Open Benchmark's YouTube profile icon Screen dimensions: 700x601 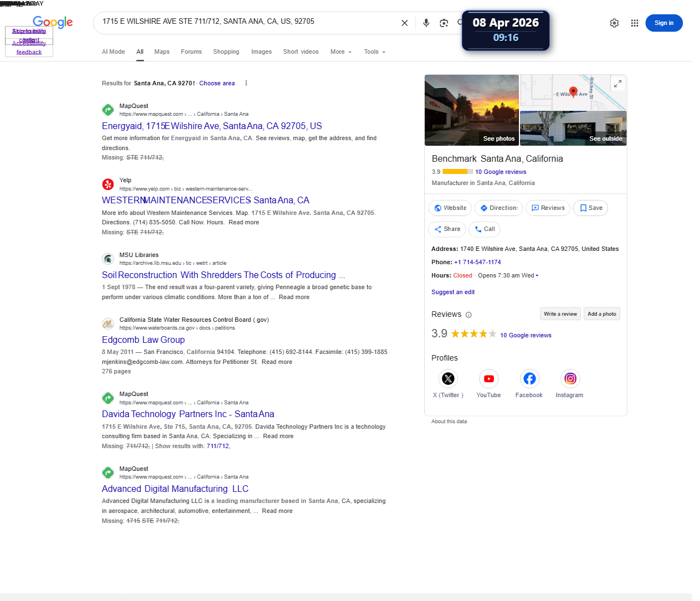(488, 379)
